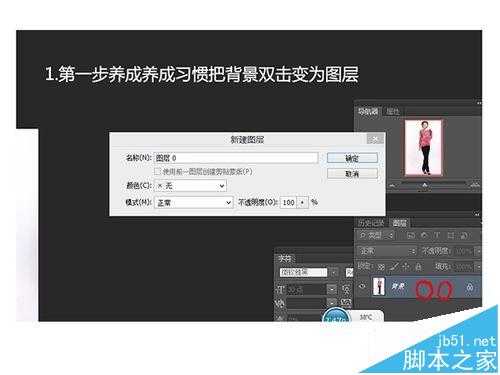Switch to tab beside 导航器
This screenshot has width=500, height=375.
tap(393, 111)
